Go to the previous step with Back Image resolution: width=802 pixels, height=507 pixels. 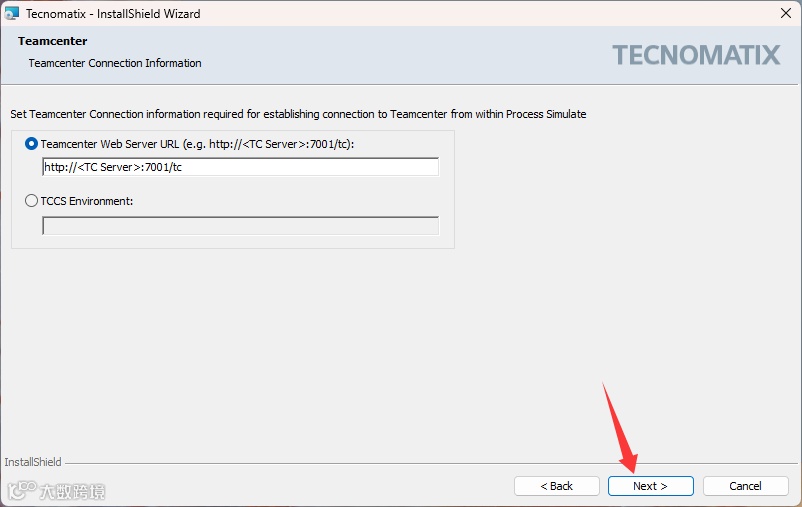(556, 486)
